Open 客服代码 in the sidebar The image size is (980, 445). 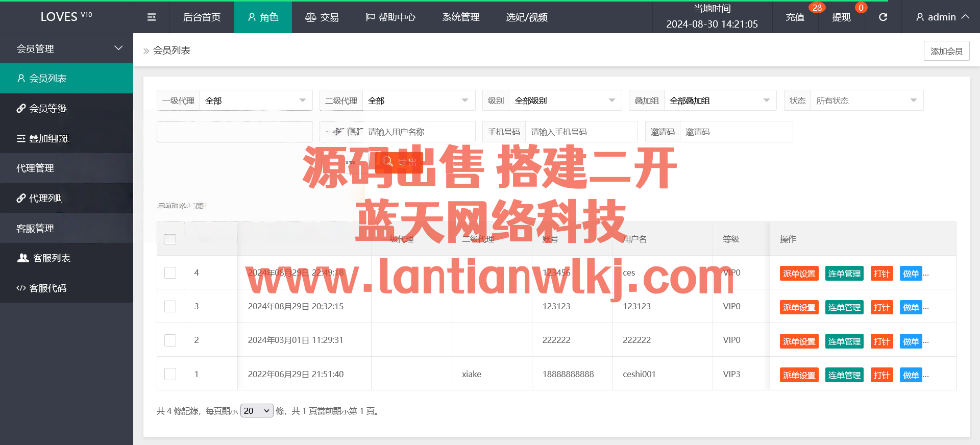tap(47, 288)
